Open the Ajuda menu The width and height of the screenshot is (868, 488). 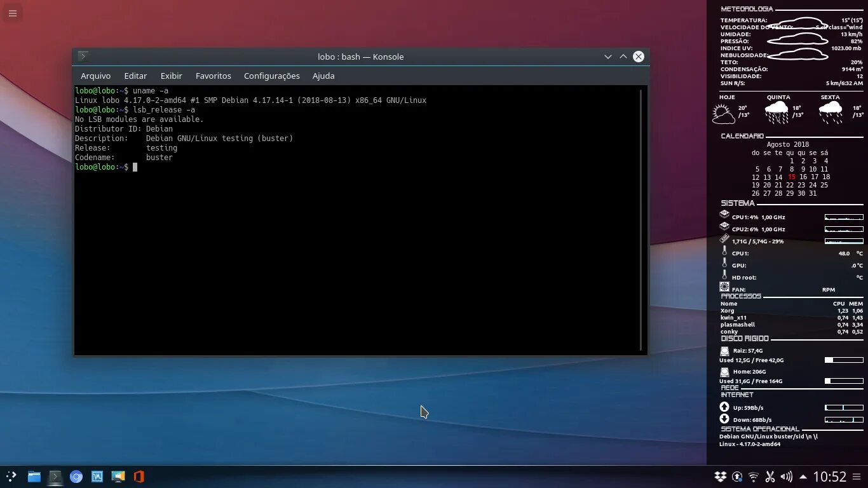pos(323,76)
